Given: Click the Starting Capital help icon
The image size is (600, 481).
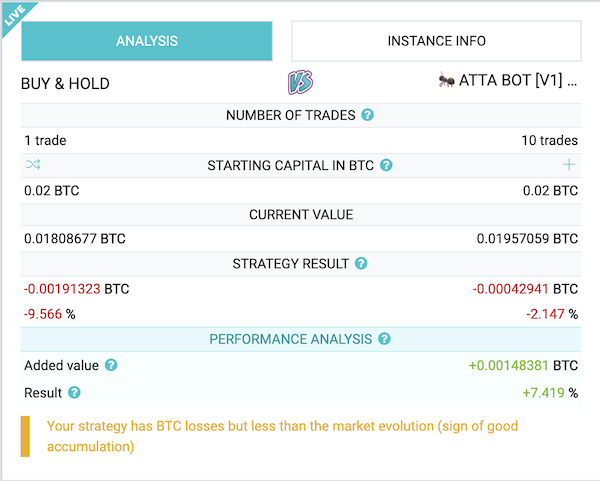Looking at the screenshot, I should pyautogui.click(x=386, y=165).
